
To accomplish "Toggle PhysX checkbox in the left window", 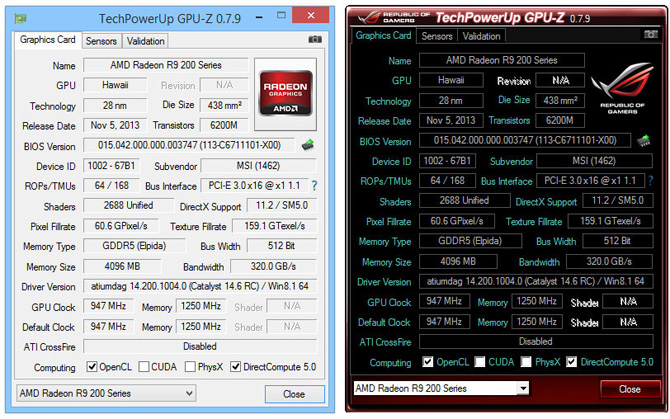I will pyautogui.click(x=190, y=366).
